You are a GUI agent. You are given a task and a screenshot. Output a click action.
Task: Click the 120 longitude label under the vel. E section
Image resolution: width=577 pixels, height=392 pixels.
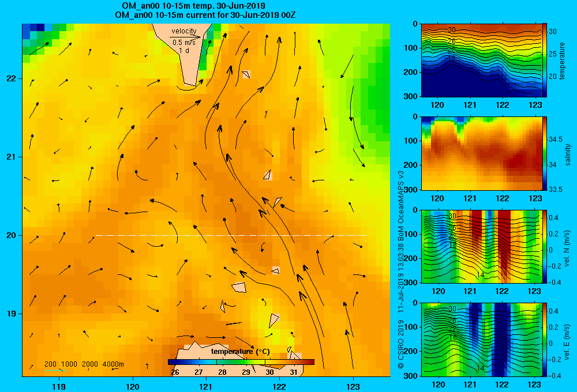(437, 385)
